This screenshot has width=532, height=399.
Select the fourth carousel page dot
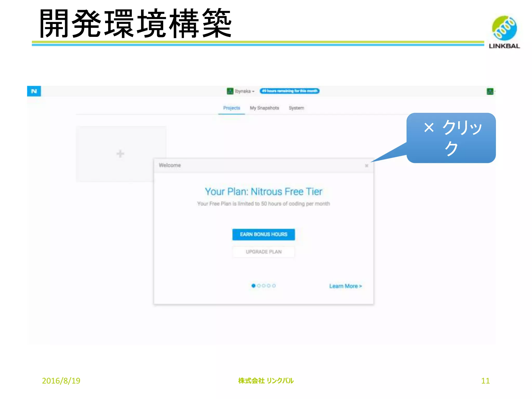pos(269,286)
